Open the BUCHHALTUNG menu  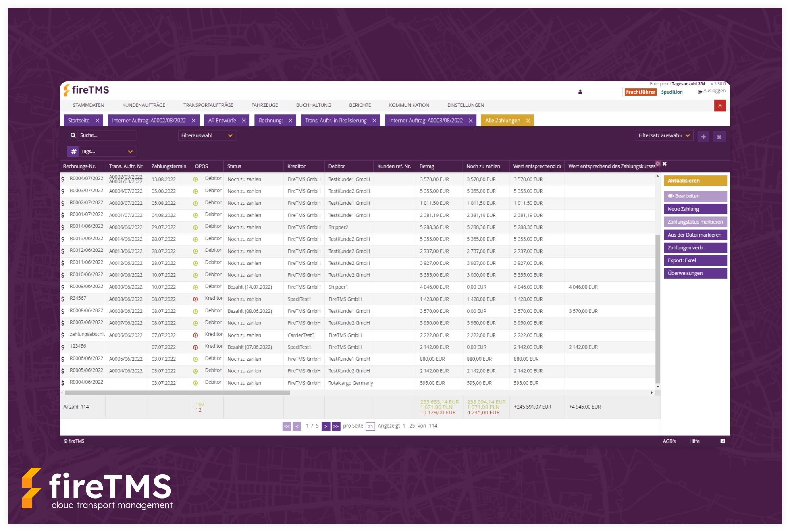tap(313, 105)
